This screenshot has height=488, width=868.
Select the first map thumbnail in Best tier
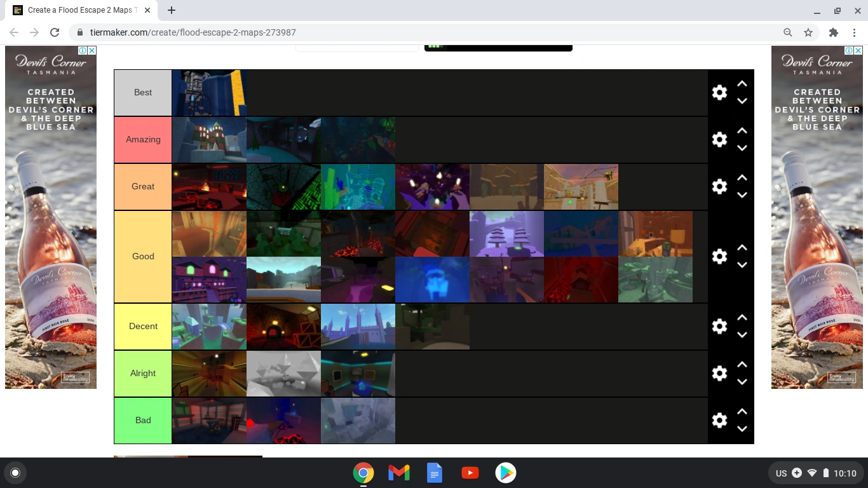208,92
